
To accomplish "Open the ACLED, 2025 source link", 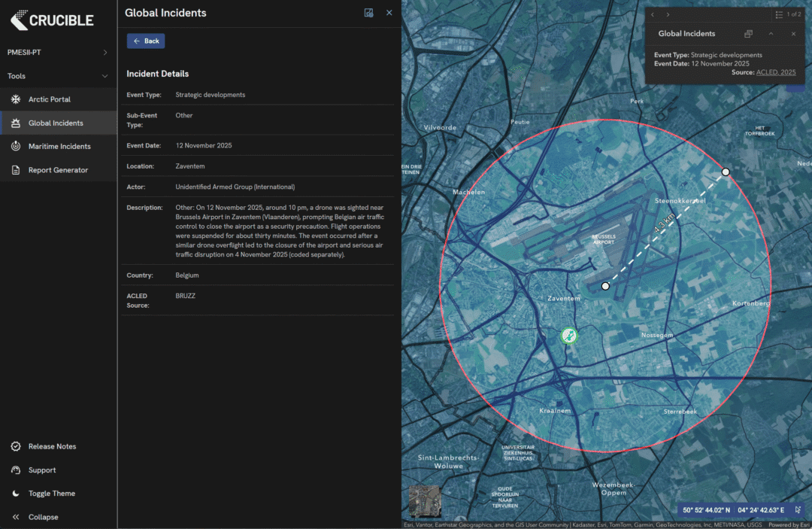I will pyautogui.click(x=776, y=72).
